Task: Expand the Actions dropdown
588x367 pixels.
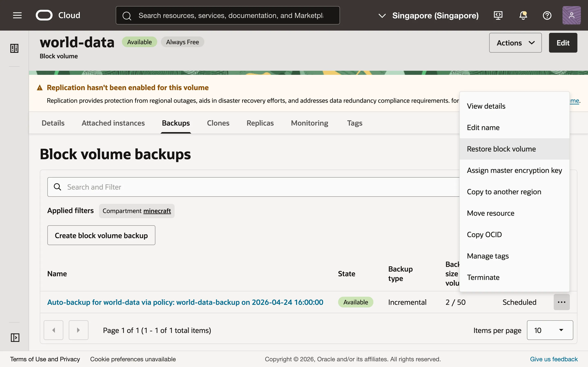Action: click(515, 43)
